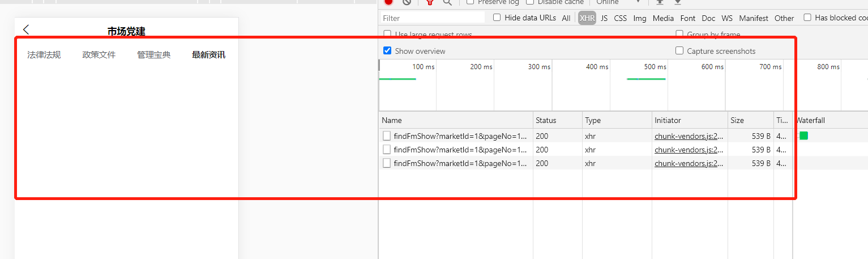The width and height of the screenshot is (868, 259).
Task: Select the Font request type filter
Action: (x=688, y=18)
